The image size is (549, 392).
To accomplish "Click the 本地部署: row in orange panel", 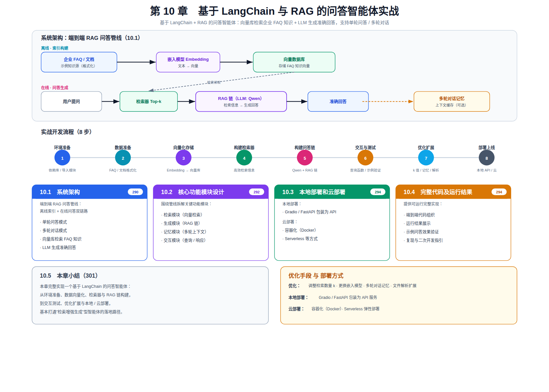I will (333, 298).
